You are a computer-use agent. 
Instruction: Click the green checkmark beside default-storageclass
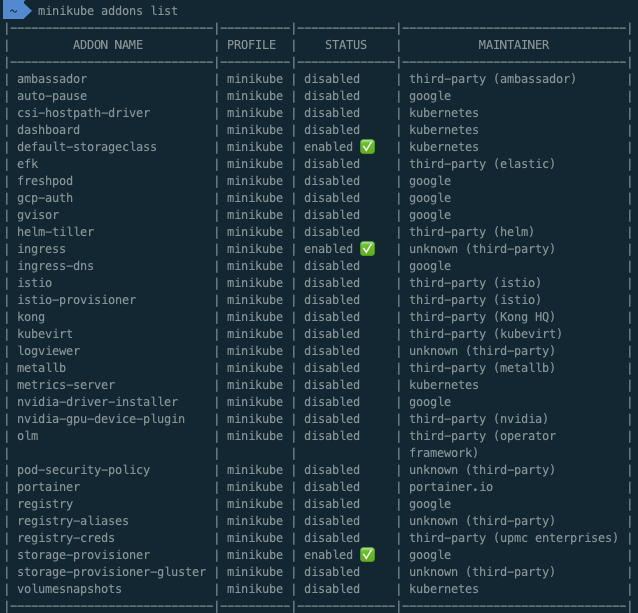tap(367, 146)
